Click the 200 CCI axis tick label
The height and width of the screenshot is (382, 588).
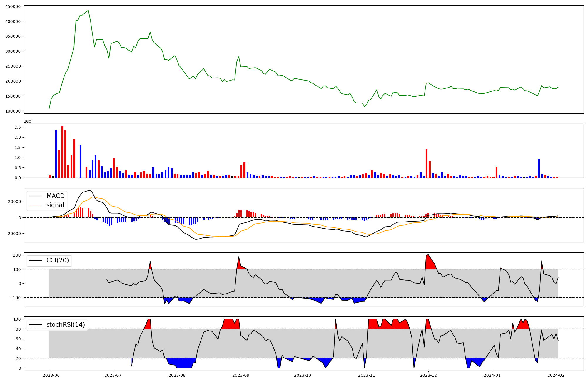coord(17,255)
